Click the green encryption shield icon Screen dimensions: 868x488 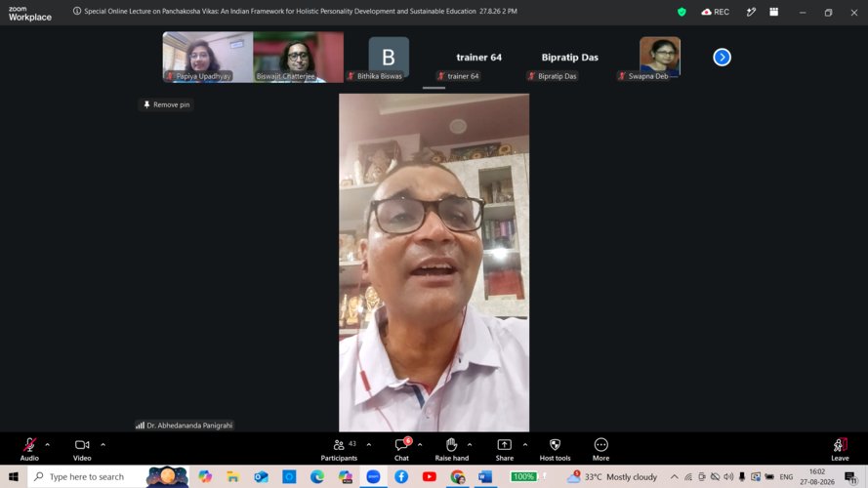click(682, 12)
